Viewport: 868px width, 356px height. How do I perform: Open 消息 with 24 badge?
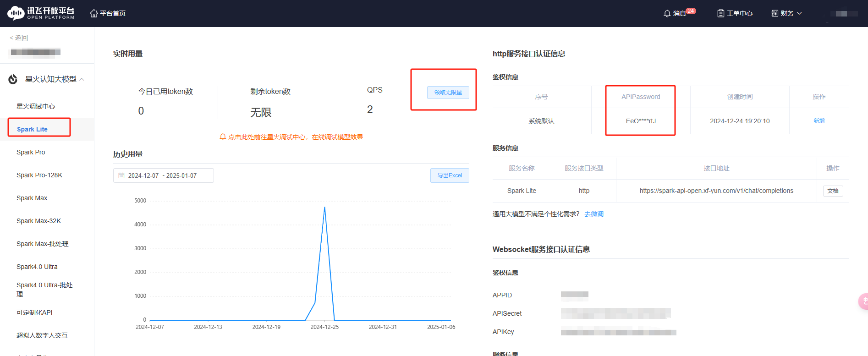(679, 12)
